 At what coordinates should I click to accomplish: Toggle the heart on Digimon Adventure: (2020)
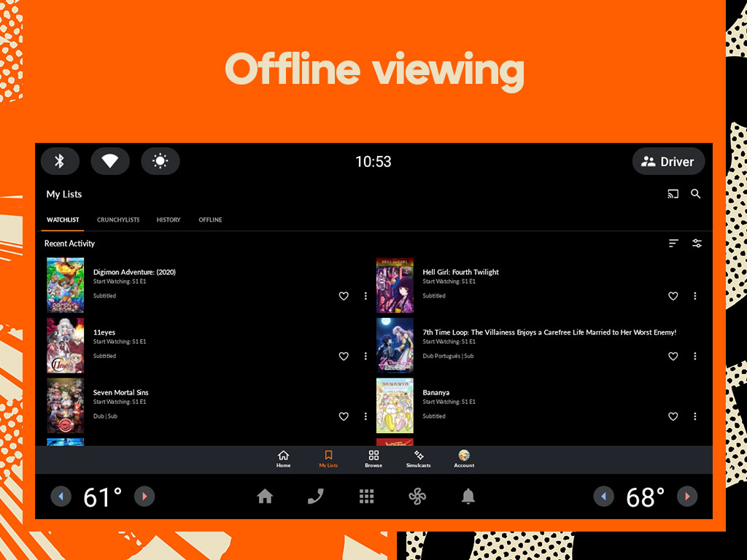point(344,296)
